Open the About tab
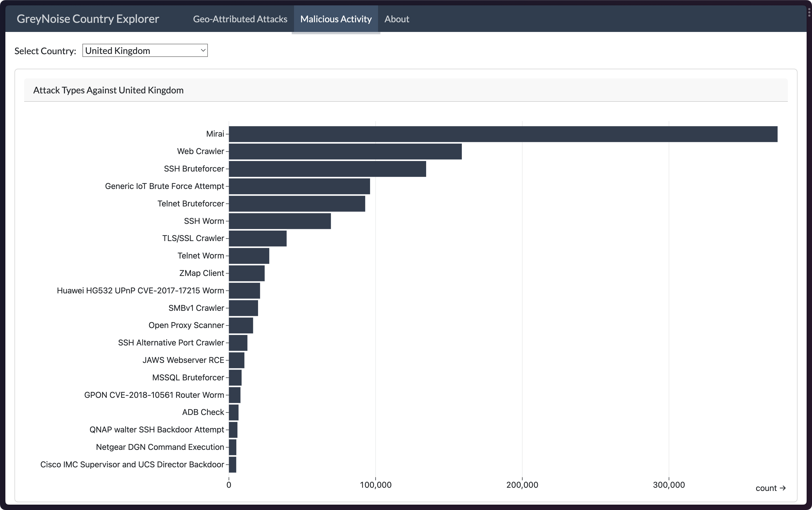Image resolution: width=812 pixels, height=510 pixels. (x=397, y=19)
